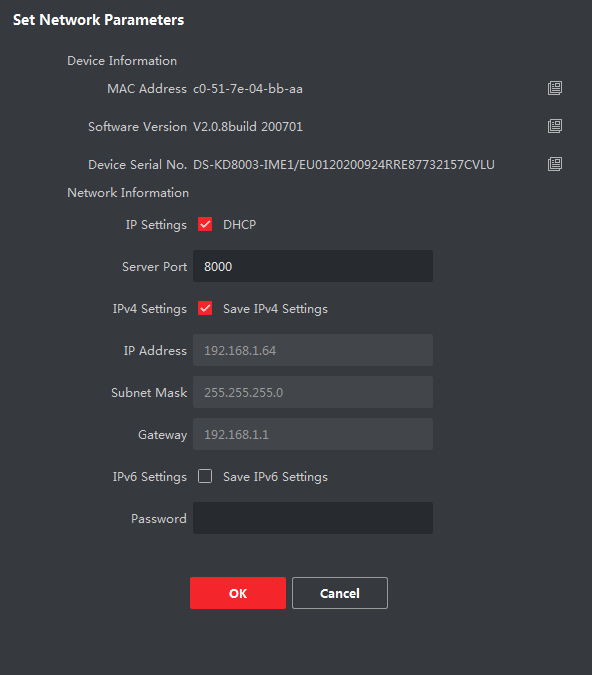Viewport: 592px width, 675px height.
Task: Uncheck the DHCP checkbox
Action: [x=205, y=224]
